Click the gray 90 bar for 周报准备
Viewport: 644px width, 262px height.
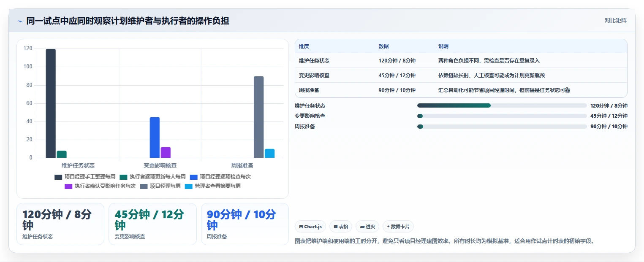(259, 117)
